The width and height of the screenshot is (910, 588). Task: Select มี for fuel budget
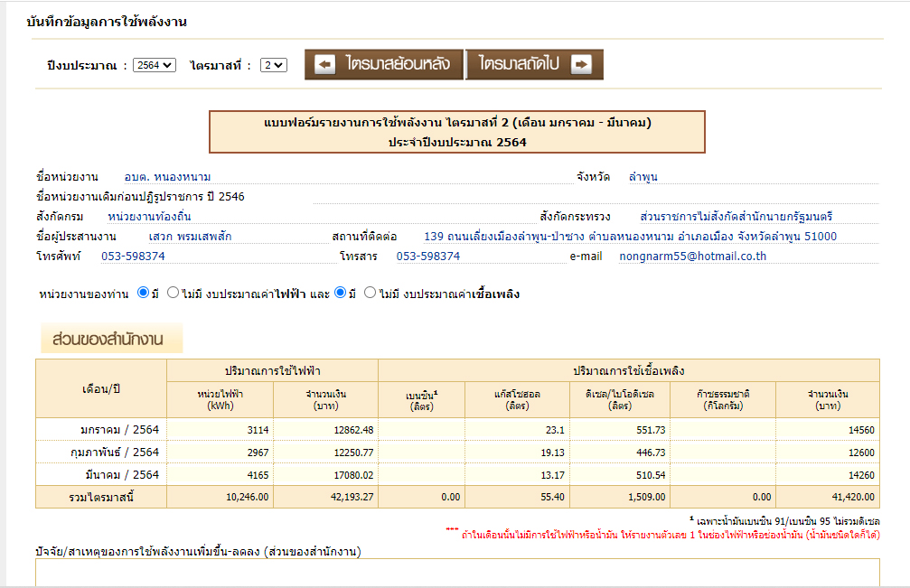click(341, 293)
